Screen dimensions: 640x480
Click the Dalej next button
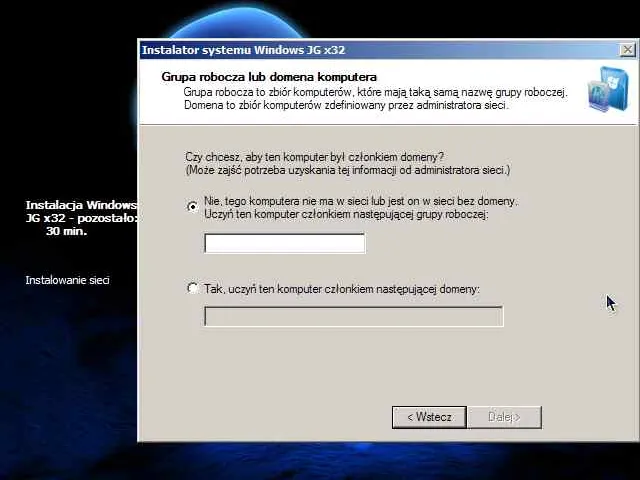[504, 417]
